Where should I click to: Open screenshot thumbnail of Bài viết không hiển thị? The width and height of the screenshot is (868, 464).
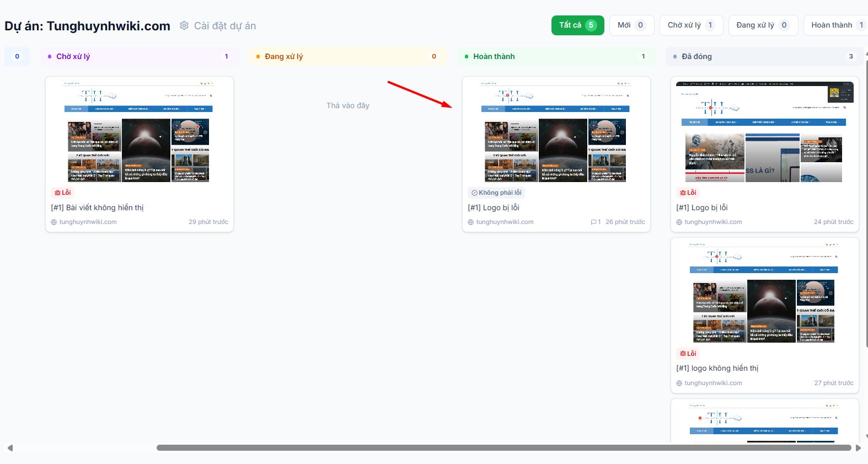click(x=139, y=132)
